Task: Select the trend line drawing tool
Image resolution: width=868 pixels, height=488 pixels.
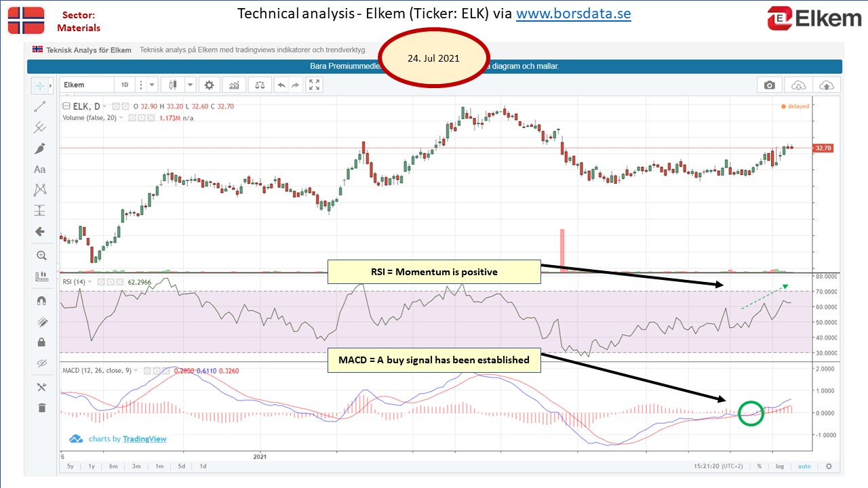Action: point(40,106)
